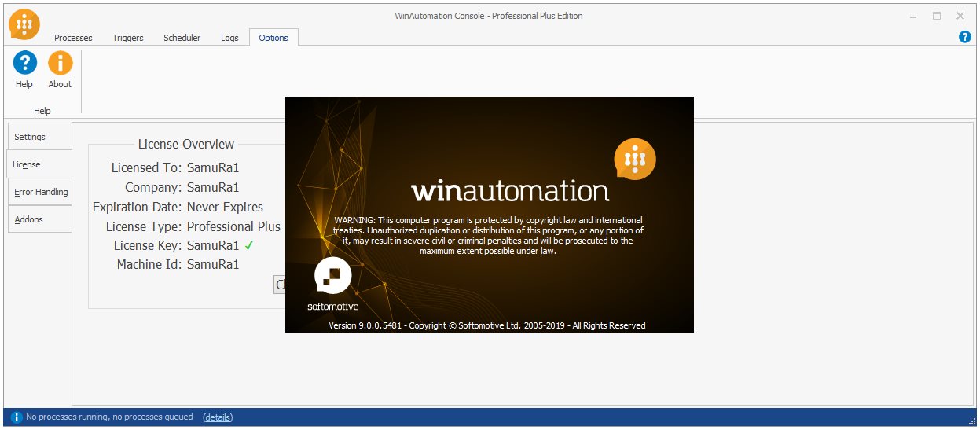The height and width of the screenshot is (430, 980).
Task: Click the green license key checkmark
Action: [248, 245]
